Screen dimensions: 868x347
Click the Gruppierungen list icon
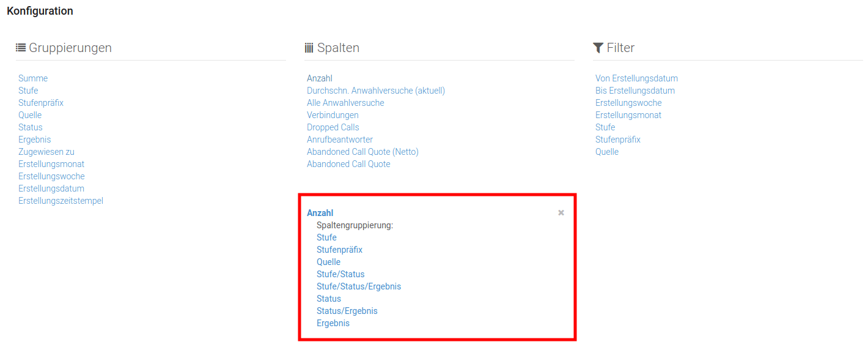[21, 48]
